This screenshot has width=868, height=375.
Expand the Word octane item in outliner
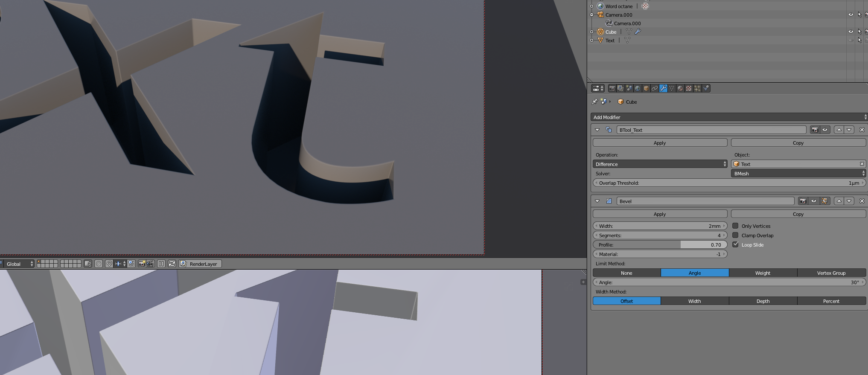[x=591, y=6]
